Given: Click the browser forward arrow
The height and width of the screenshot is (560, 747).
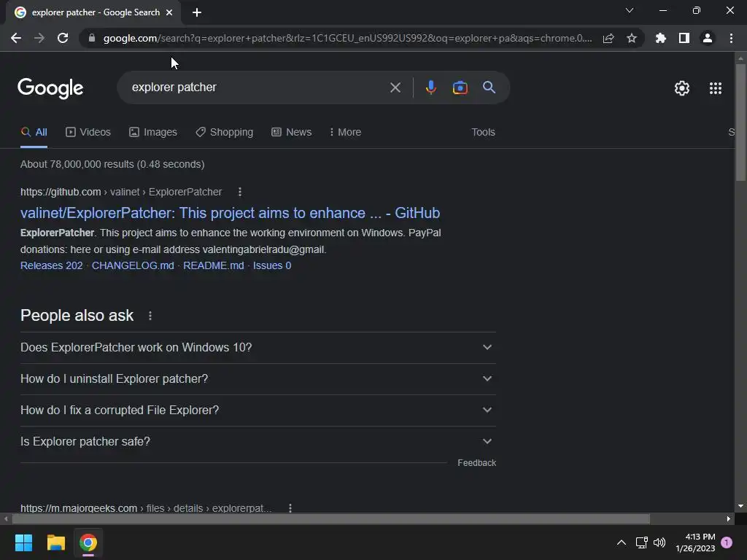Looking at the screenshot, I should (x=39, y=38).
